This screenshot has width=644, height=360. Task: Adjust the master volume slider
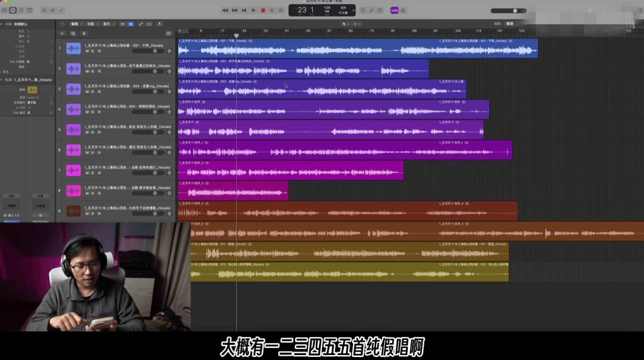point(508,11)
